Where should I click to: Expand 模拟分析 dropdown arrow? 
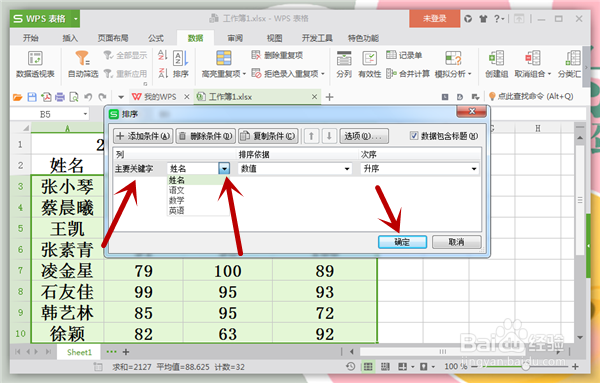point(470,74)
